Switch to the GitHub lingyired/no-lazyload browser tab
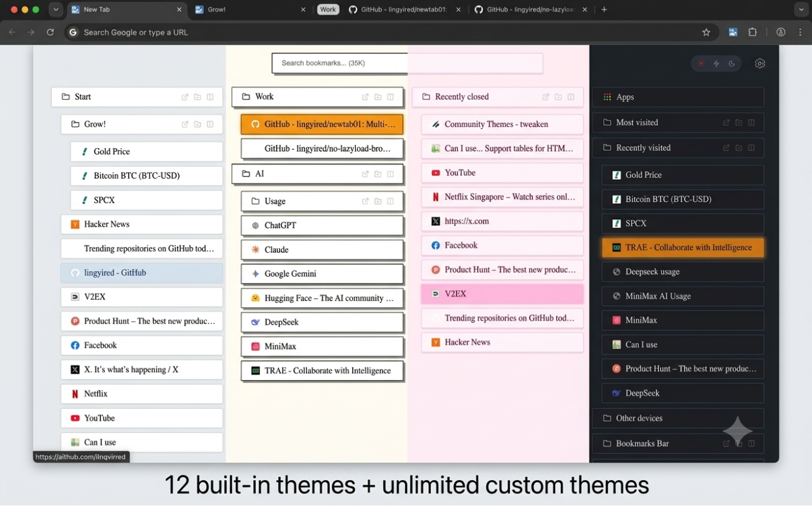The image size is (812, 508). (x=530, y=10)
